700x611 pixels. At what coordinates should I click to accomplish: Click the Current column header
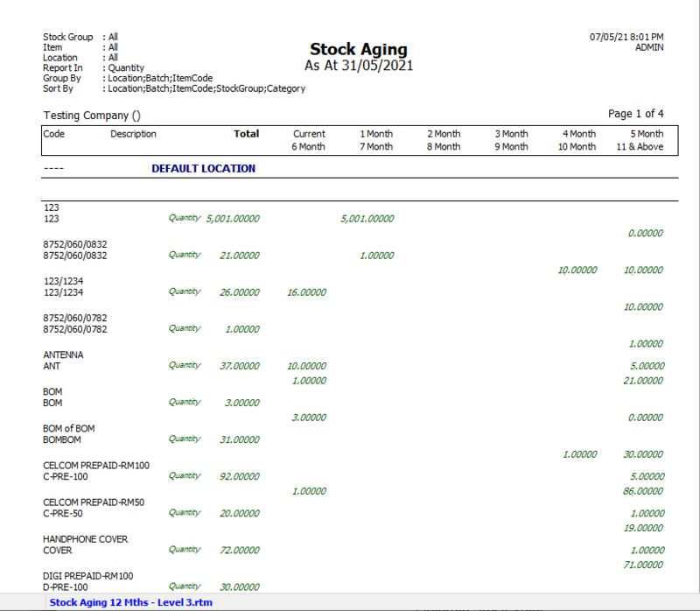point(309,134)
